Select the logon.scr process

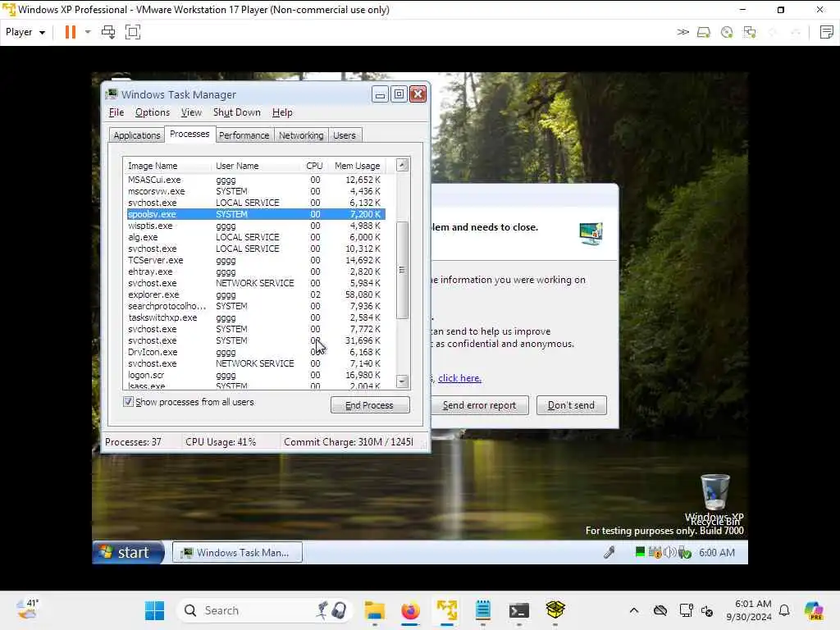[x=256, y=375]
